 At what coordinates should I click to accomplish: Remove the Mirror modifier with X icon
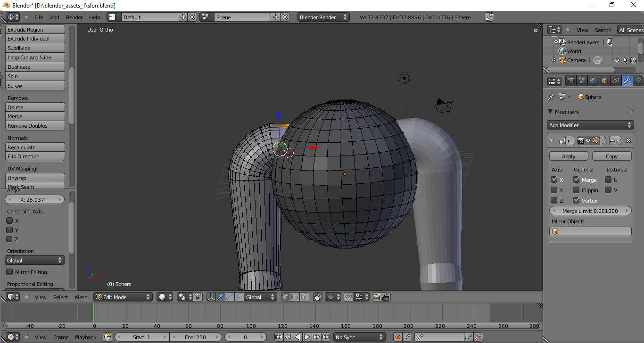pyautogui.click(x=628, y=140)
